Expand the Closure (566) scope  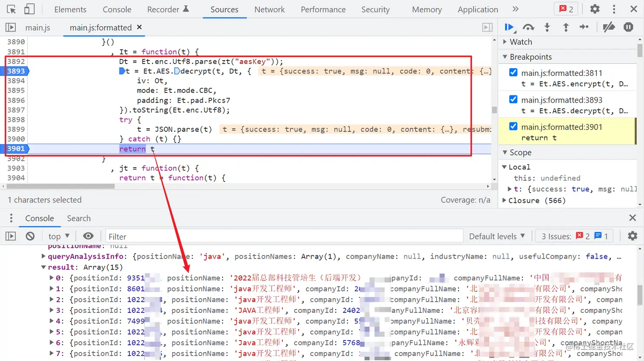click(505, 200)
